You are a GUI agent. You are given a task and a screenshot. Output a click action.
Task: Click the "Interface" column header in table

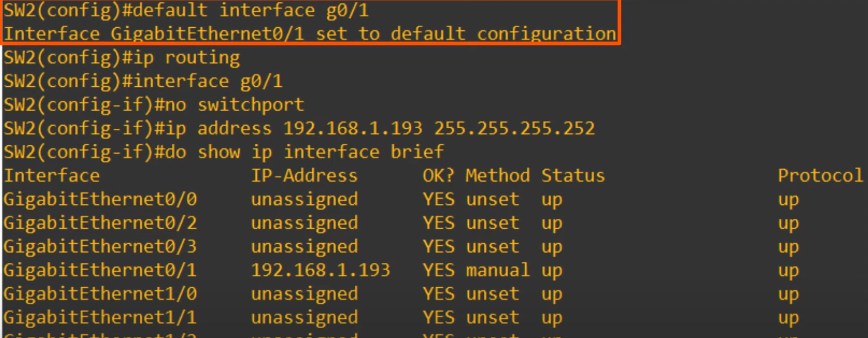52,176
